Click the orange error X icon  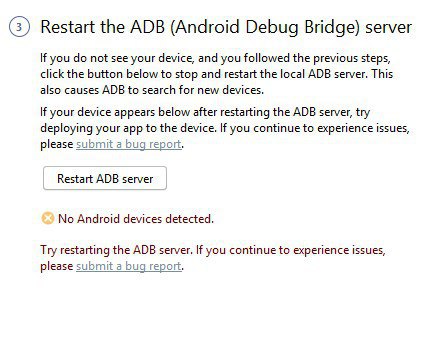pos(48,219)
